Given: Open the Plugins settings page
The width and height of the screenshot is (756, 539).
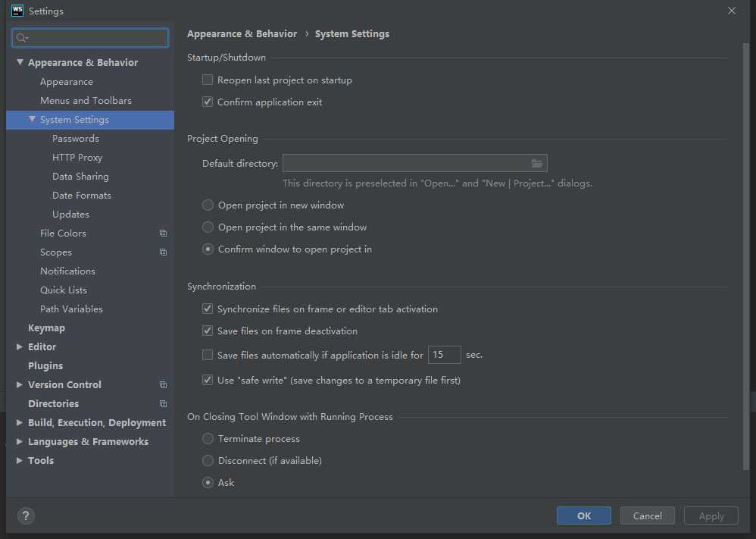Looking at the screenshot, I should click(45, 365).
